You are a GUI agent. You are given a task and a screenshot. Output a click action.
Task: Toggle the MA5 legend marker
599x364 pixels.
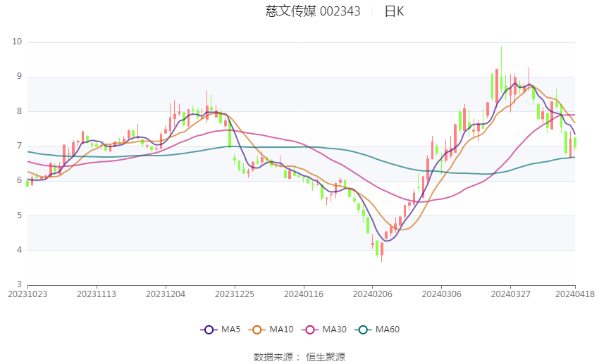click(x=209, y=330)
